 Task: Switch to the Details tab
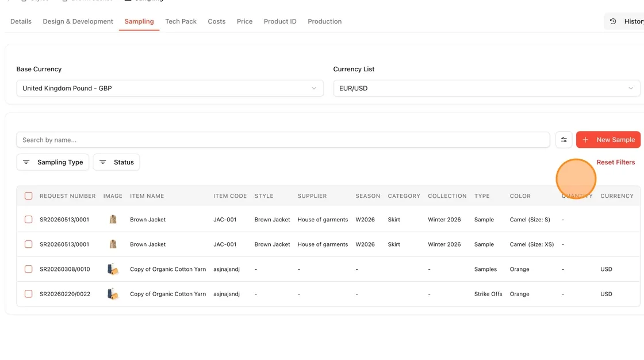pos(21,21)
